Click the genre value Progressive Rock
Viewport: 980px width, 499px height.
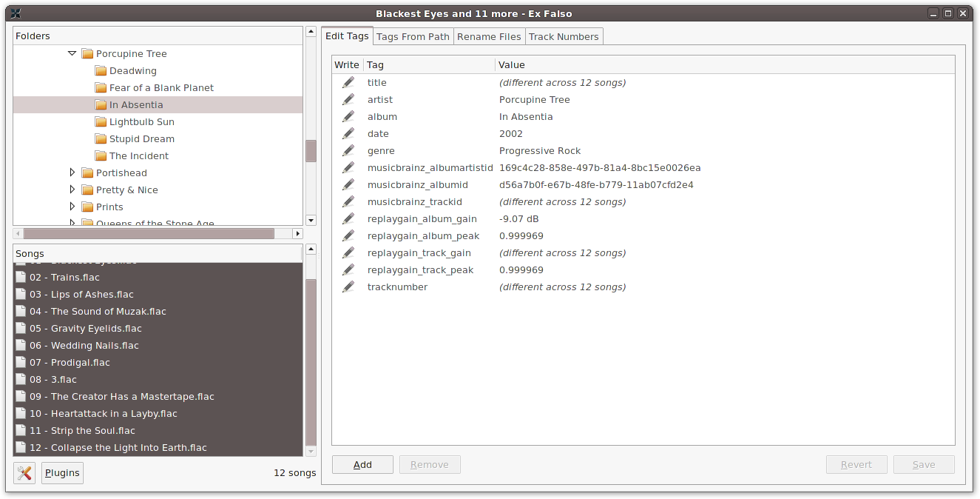(540, 150)
